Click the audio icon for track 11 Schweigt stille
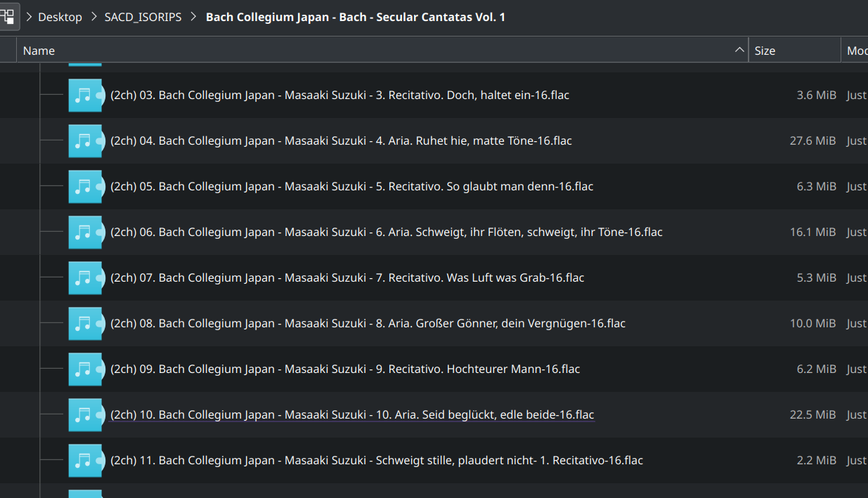Image resolution: width=868 pixels, height=498 pixels. [85, 460]
